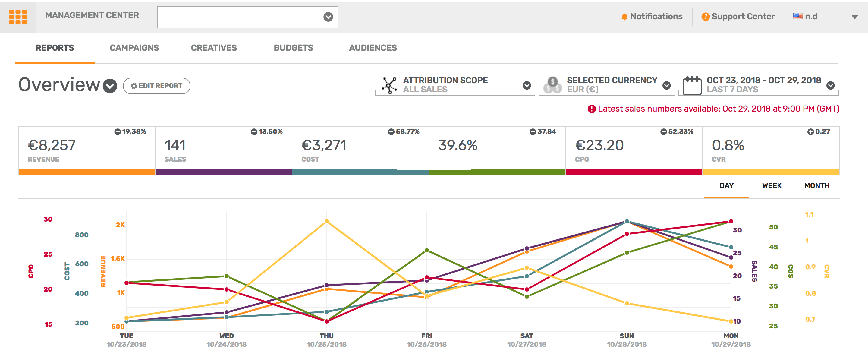Click the red alert icon in the sales notice
This screenshot has width=868, height=360.
tap(592, 109)
